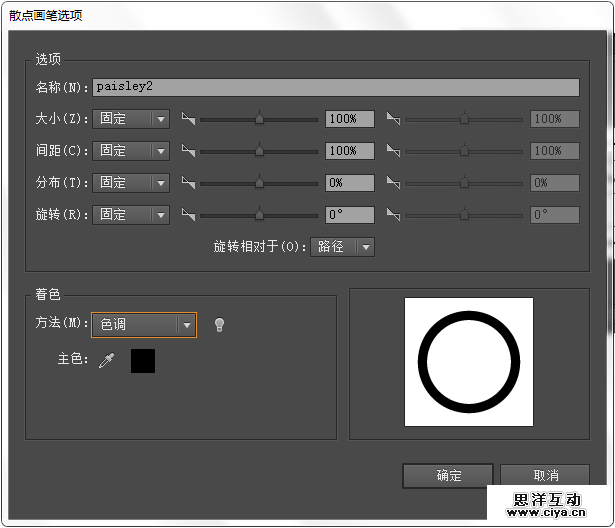Click the 名称 field containing paisley2
This screenshot has width=615, height=528.
tap(335, 87)
